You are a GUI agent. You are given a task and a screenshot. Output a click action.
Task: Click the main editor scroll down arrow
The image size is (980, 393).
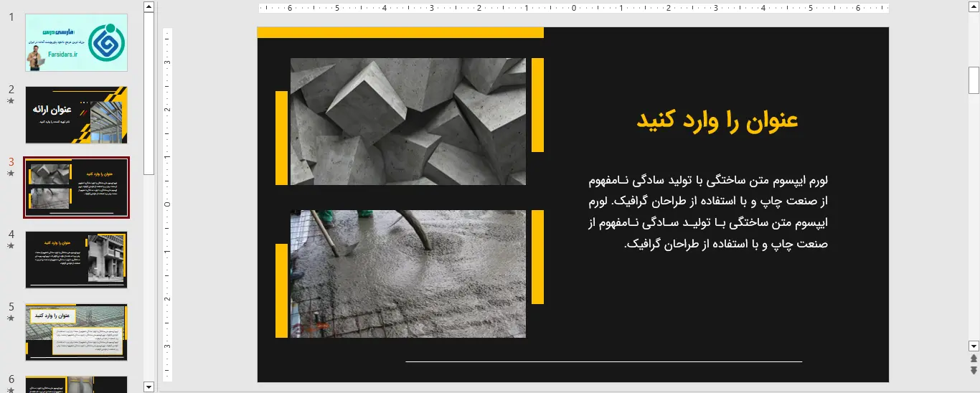974,345
